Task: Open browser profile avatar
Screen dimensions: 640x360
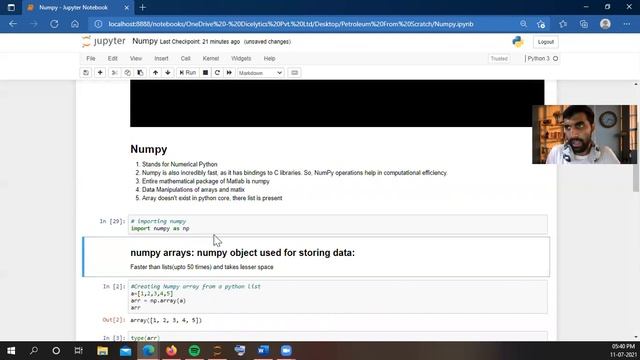Action: (605, 24)
